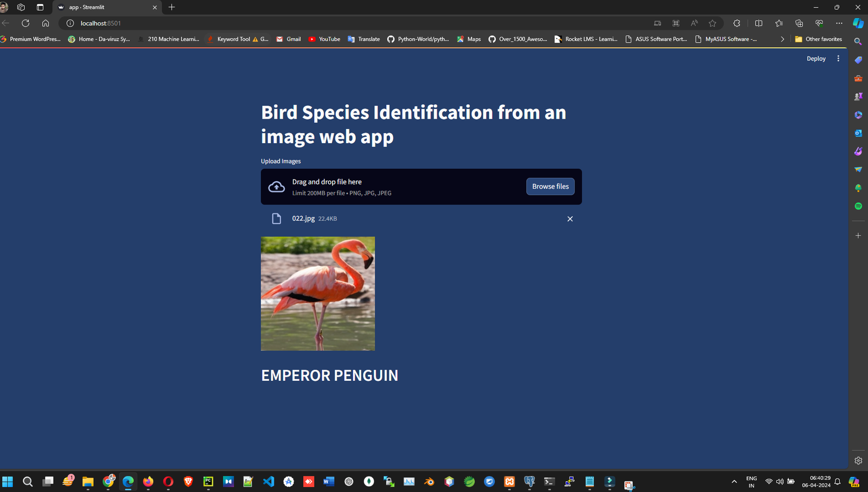
Task: Open the Copilot sidebar icon
Action: pyautogui.click(x=858, y=23)
